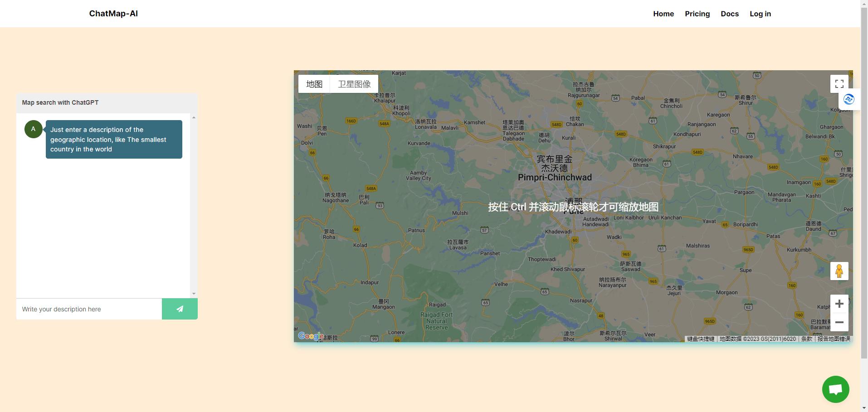Switch map to 卫星图像 satellite view

tap(354, 84)
